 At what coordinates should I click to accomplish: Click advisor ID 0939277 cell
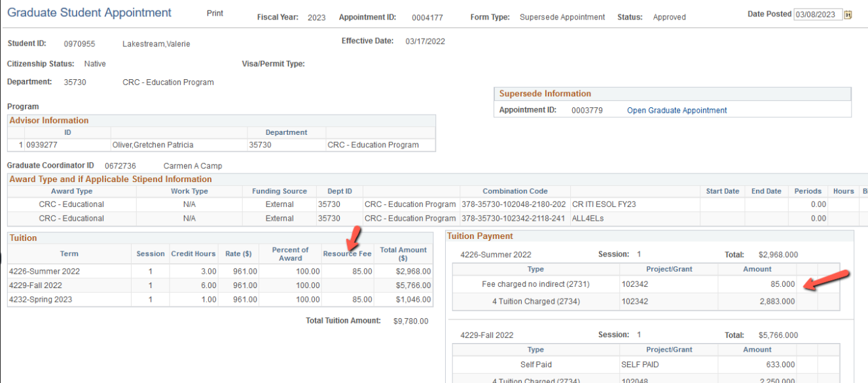(x=43, y=145)
